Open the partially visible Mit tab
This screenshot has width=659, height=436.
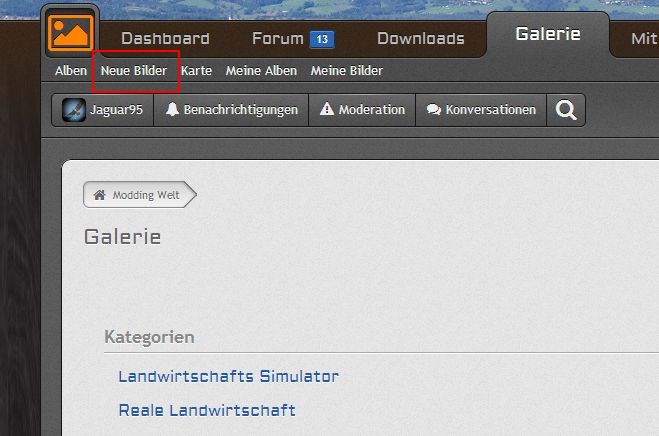[x=643, y=39]
